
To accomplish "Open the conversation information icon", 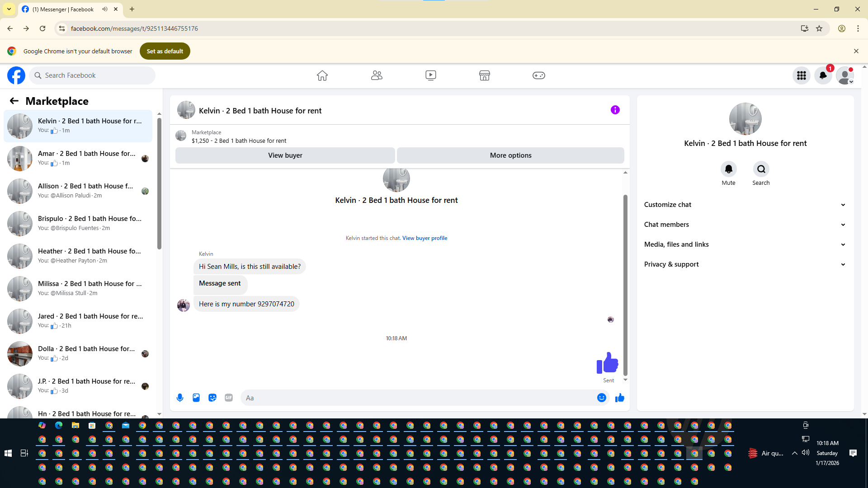I will click(615, 110).
